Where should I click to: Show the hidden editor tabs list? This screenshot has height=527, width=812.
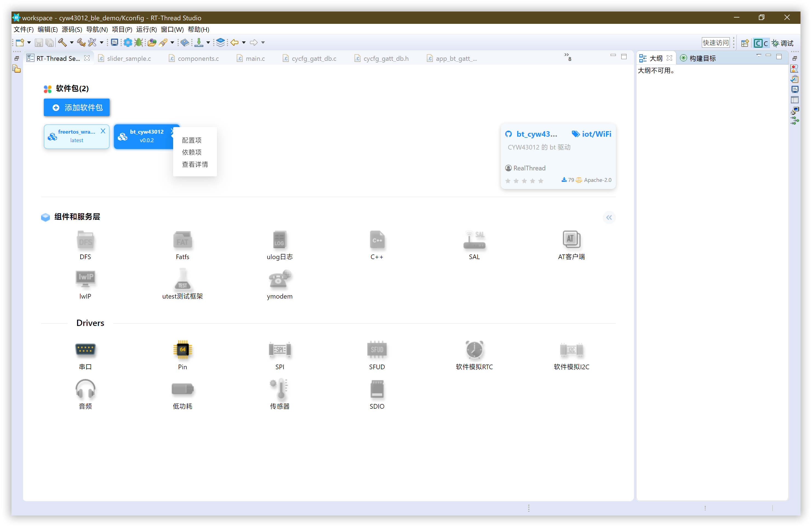[568, 57]
